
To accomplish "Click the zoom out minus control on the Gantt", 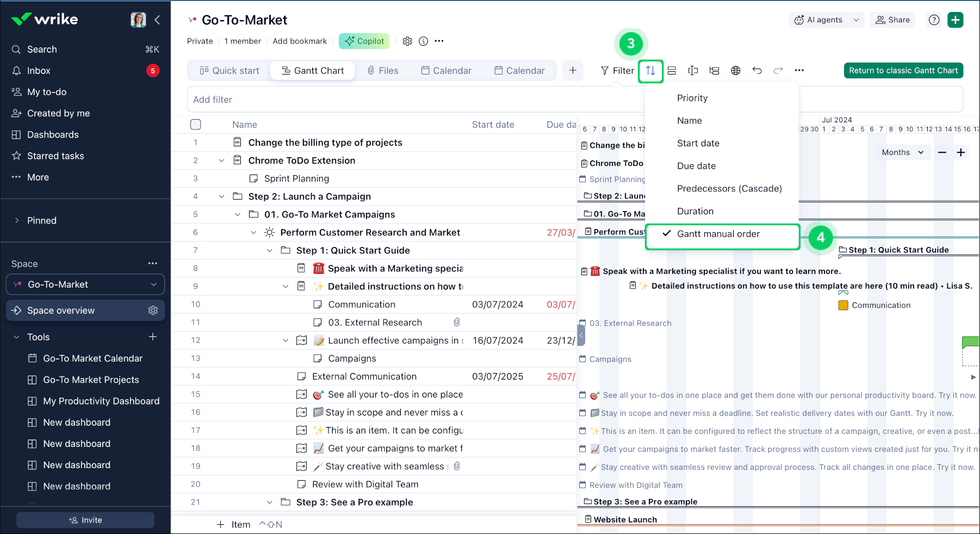I will [x=942, y=152].
